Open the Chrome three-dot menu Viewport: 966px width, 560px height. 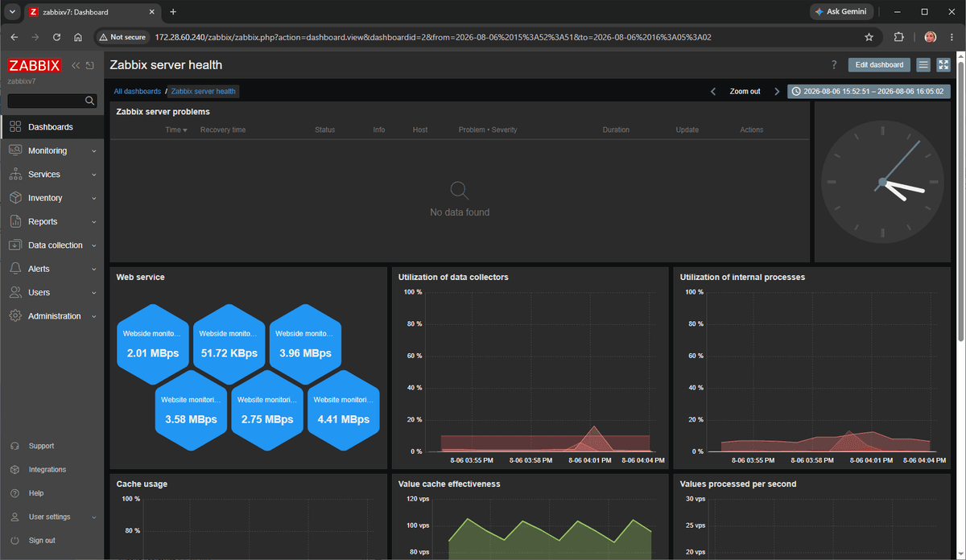(952, 37)
